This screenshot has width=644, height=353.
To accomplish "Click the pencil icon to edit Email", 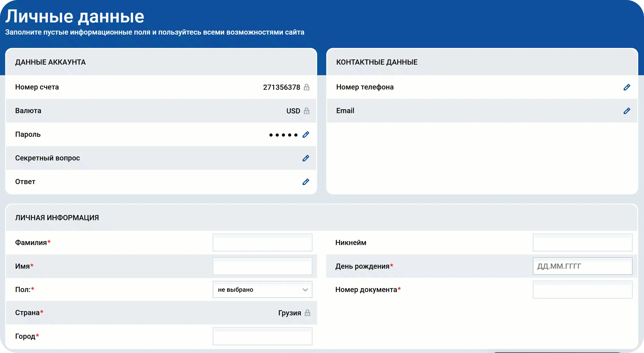I will click(x=627, y=111).
